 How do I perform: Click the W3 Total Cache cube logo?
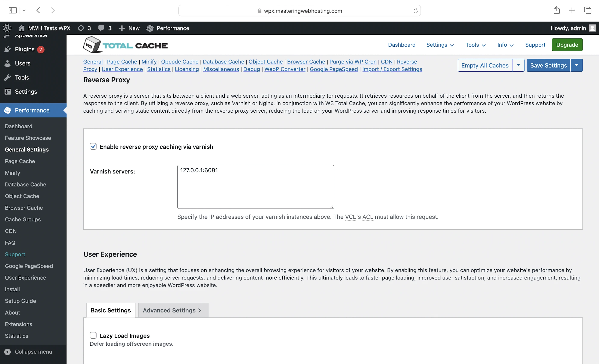(x=91, y=45)
